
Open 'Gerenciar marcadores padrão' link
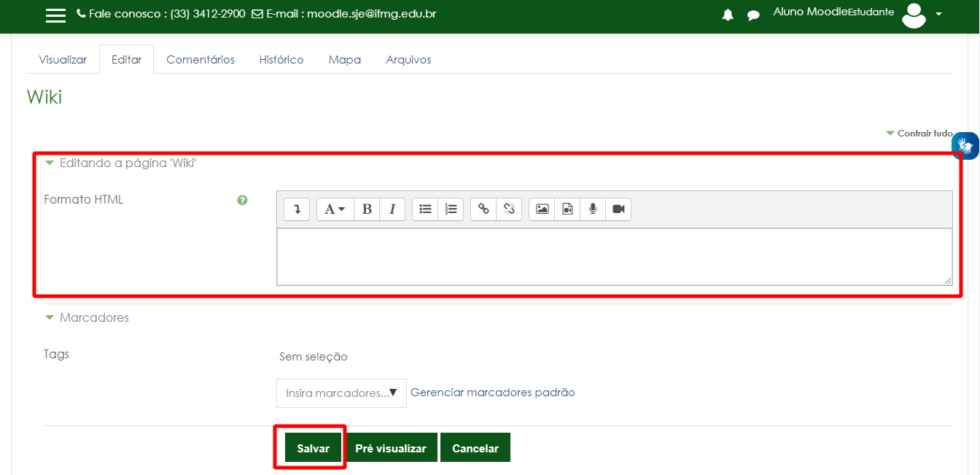pyautogui.click(x=493, y=392)
